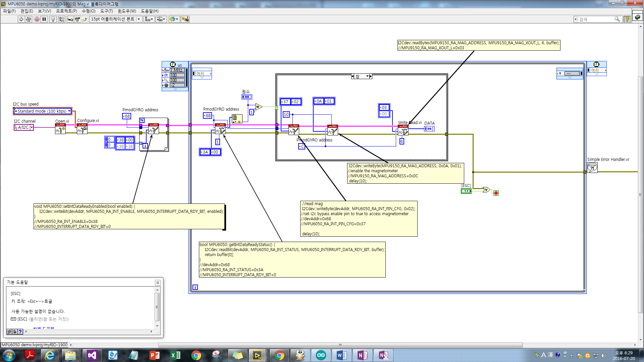The width and height of the screenshot is (644, 362).
Task: Click the horizontal scrollbar of block diagram
Action: (340, 345)
